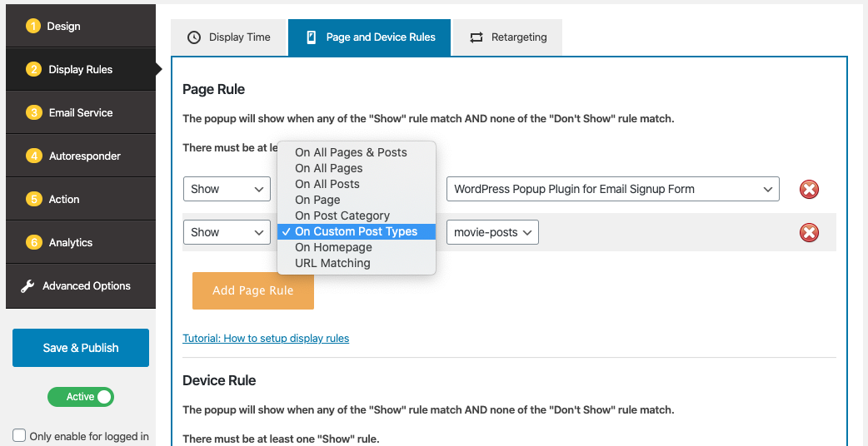Open the WordPress Popup Plugin page dropdown
868x446 pixels.
612,189
